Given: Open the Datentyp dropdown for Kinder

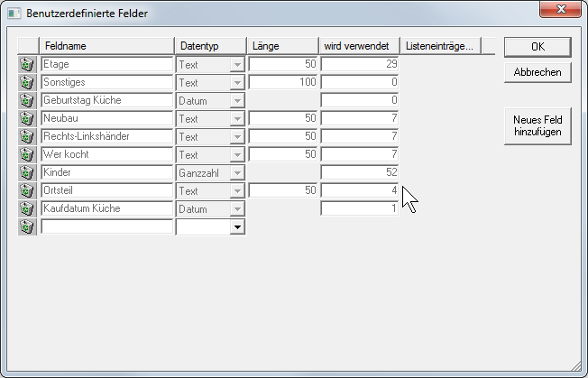Looking at the screenshot, I should [x=238, y=172].
